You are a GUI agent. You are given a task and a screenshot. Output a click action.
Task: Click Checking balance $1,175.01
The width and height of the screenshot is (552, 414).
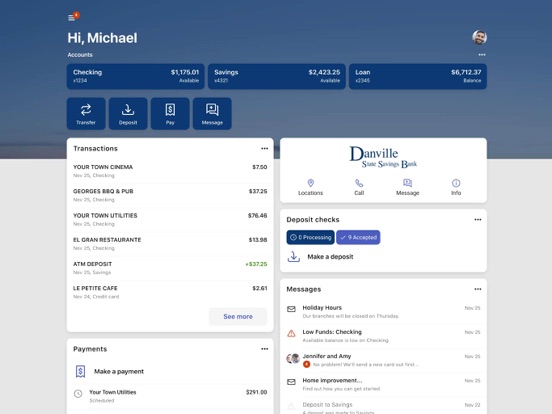click(185, 72)
